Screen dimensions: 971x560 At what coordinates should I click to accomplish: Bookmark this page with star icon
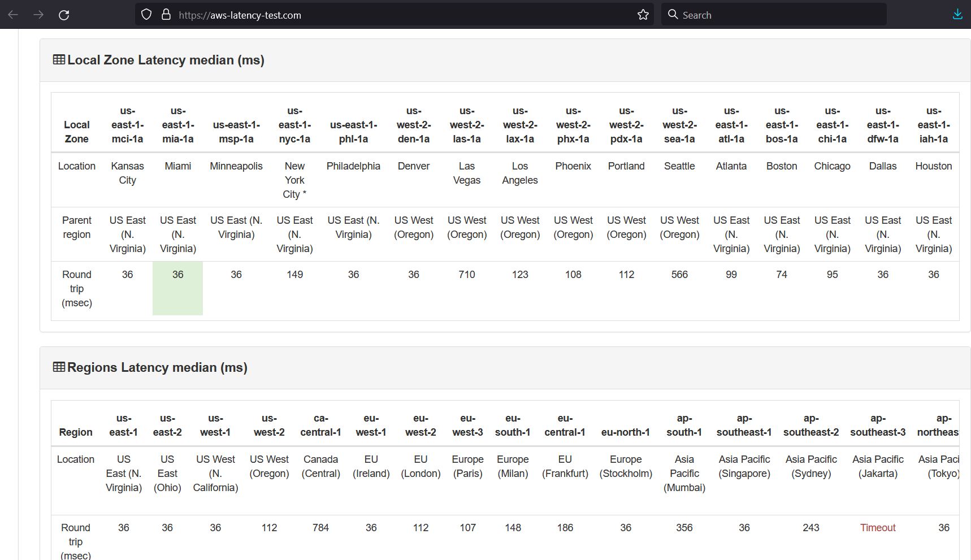[x=643, y=15]
